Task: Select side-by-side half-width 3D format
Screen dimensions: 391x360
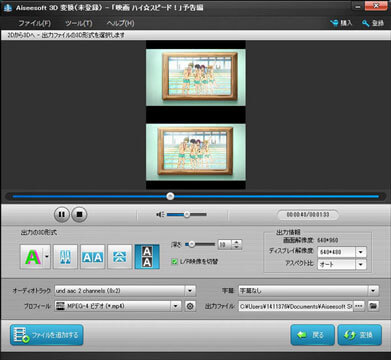Action: click(65, 257)
